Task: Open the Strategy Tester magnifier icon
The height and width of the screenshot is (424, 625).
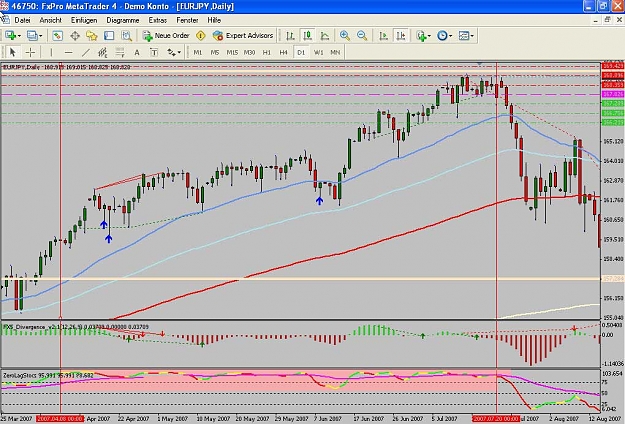Action: click(126, 36)
